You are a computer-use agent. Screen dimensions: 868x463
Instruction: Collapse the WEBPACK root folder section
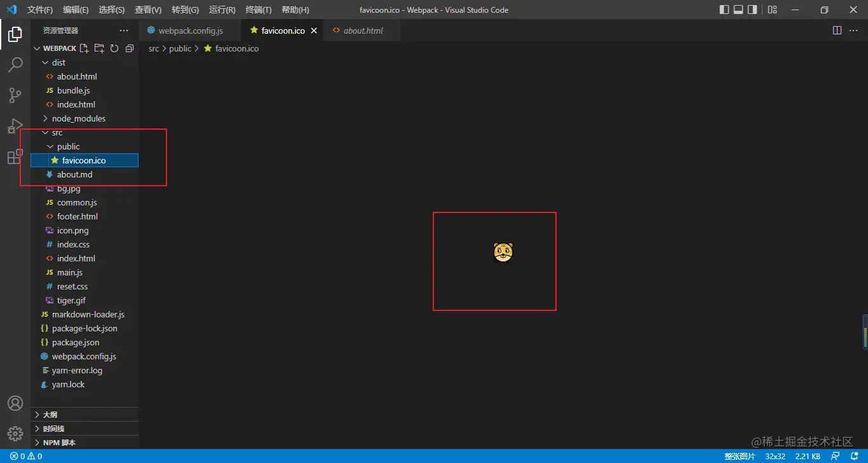pos(37,48)
